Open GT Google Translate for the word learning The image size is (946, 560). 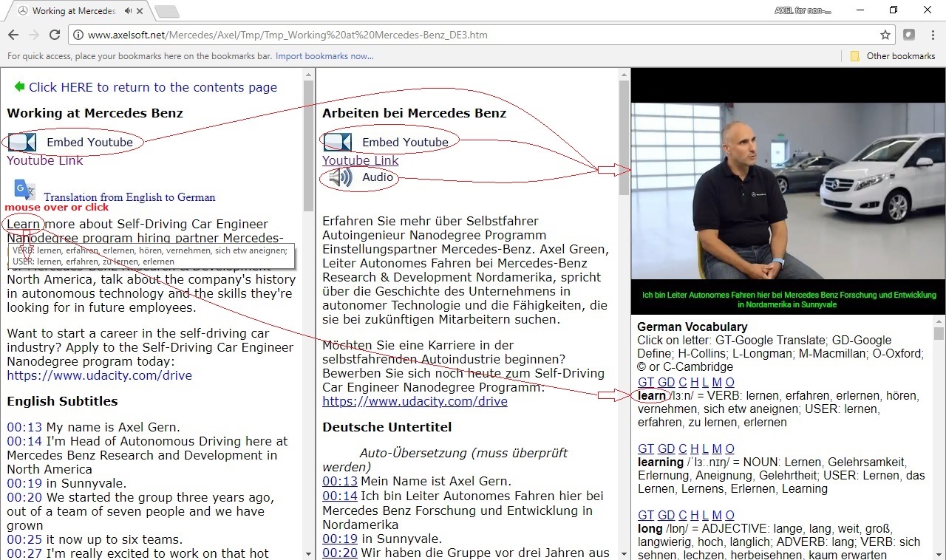pos(646,448)
